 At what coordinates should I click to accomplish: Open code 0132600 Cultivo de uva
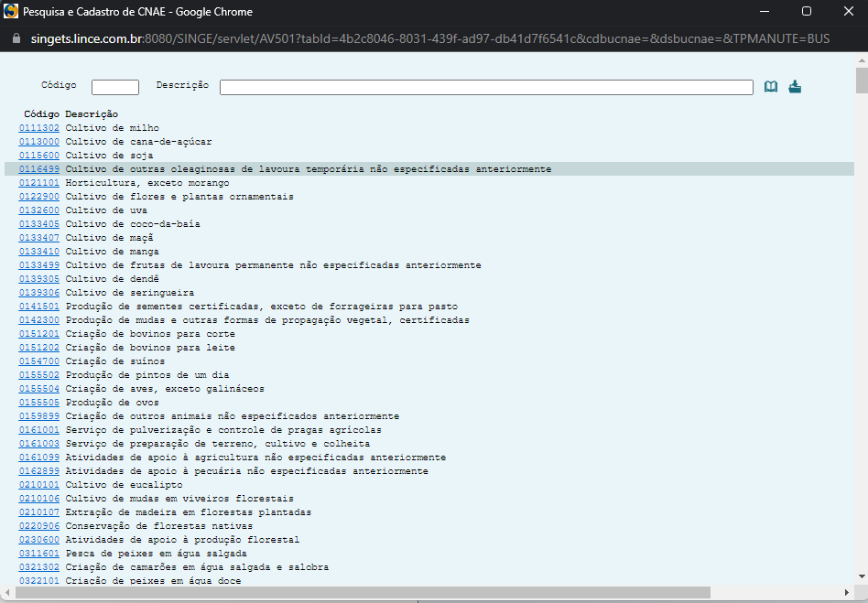[x=39, y=210]
